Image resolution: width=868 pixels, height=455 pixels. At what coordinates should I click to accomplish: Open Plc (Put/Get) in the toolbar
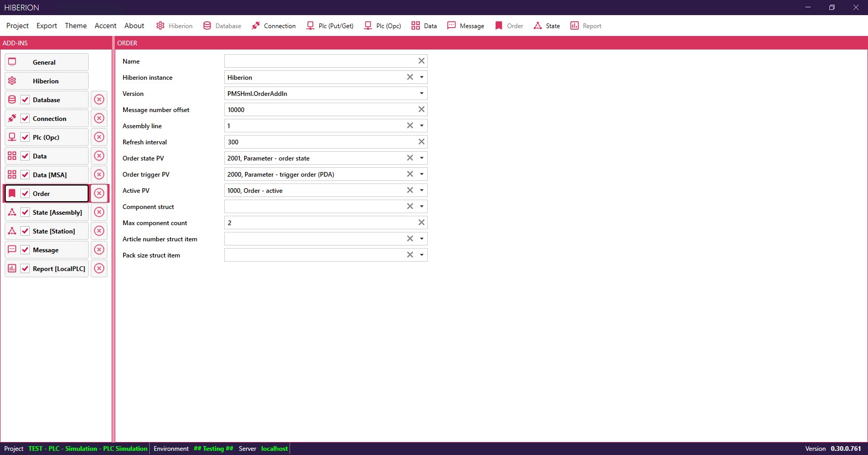[x=330, y=26]
